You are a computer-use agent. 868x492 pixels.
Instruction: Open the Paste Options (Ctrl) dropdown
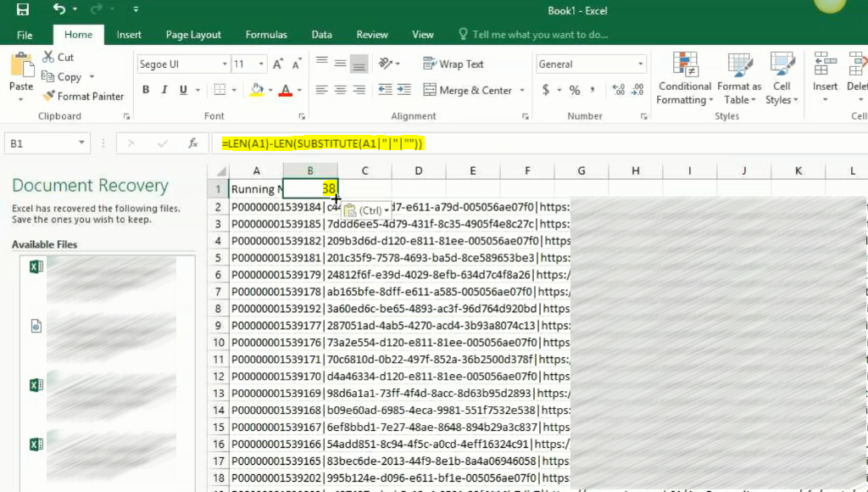367,210
